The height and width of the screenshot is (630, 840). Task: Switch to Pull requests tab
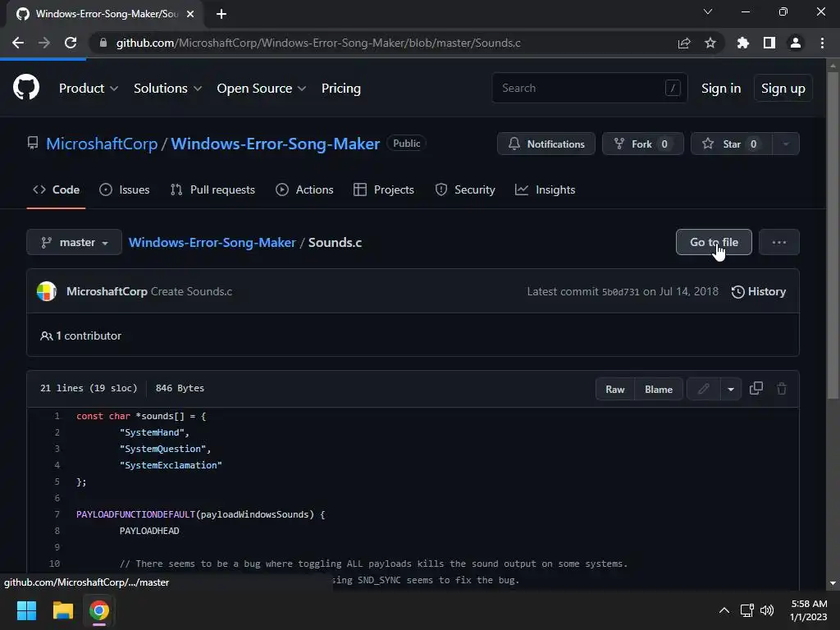212,189
